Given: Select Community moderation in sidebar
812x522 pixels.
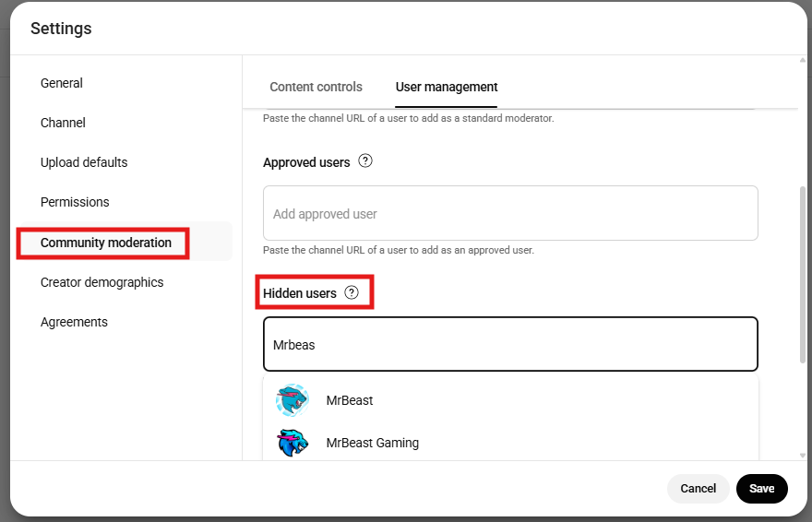Looking at the screenshot, I should coord(106,243).
